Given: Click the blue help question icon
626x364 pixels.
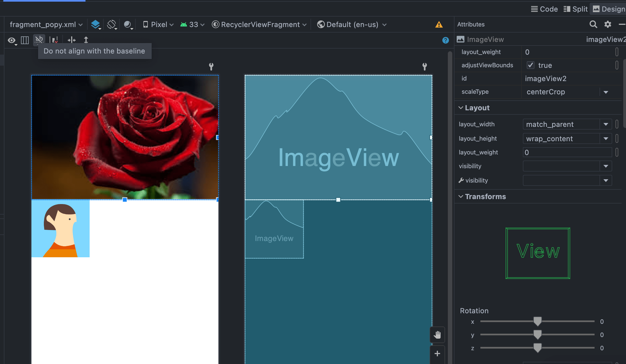Looking at the screenshot, I should [445, 40].
